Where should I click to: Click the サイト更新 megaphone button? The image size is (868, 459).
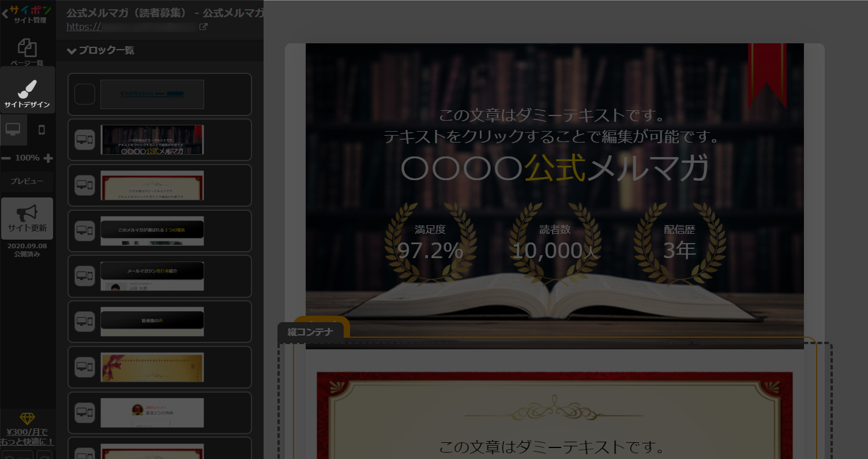27,218
